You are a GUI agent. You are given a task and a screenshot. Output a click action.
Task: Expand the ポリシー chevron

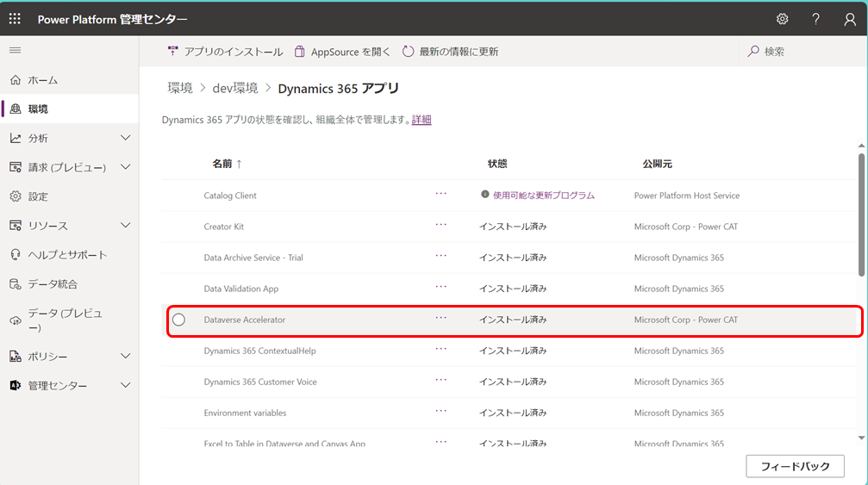click(x=126, y=356)
